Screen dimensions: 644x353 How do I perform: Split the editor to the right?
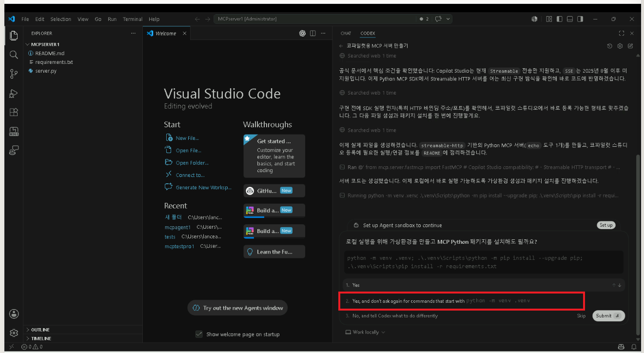313,33
